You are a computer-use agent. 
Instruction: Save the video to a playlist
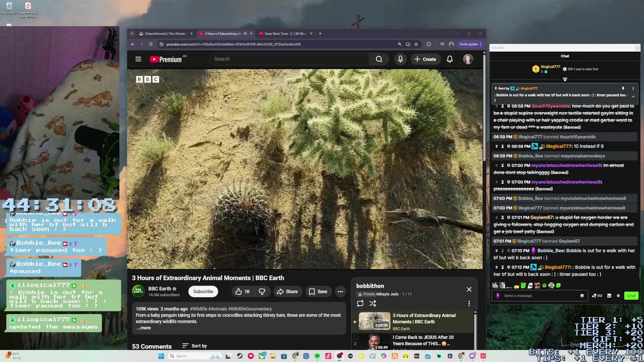coord(318,292)
